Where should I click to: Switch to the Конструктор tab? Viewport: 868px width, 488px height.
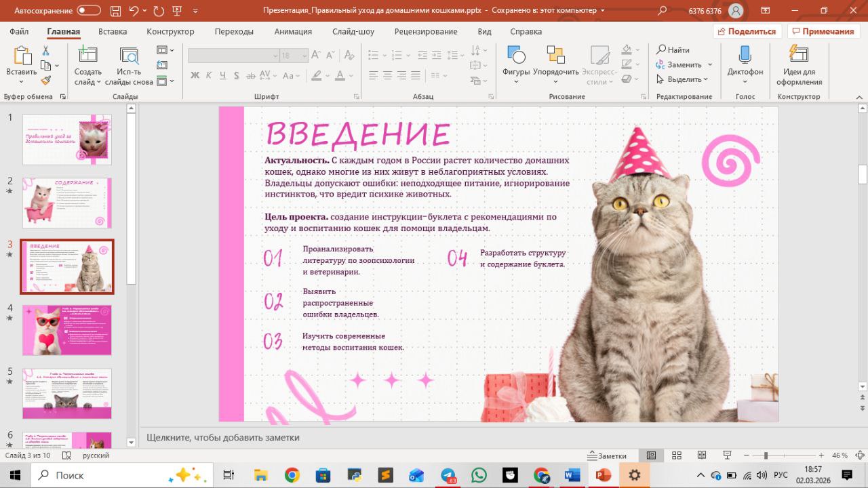170,31
